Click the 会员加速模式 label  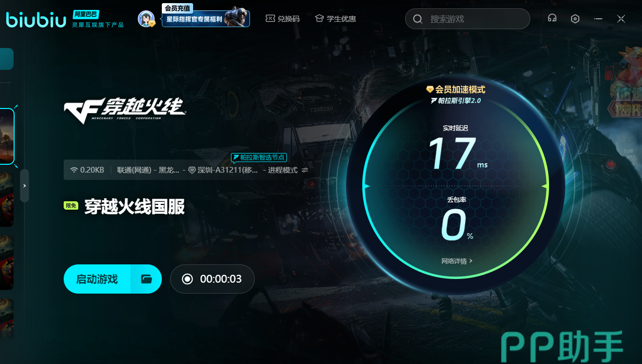(456, 89)
